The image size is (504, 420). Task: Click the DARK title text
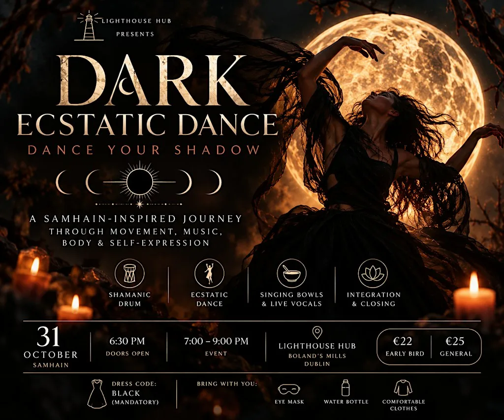point(154,80)
